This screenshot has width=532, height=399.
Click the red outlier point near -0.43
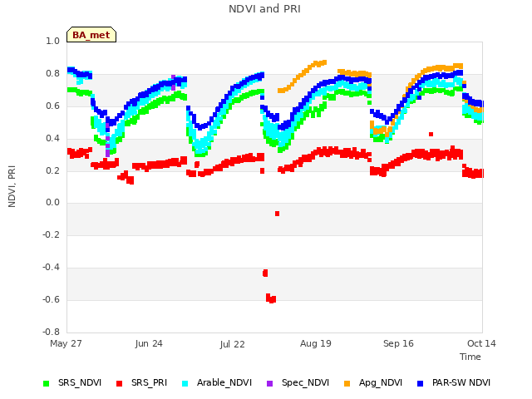click(x=265, y=273)
